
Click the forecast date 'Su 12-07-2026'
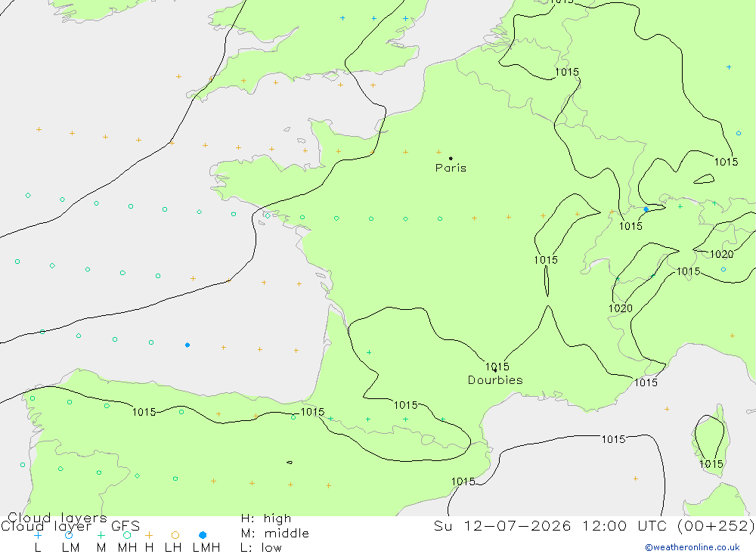(x=503, y=525)
